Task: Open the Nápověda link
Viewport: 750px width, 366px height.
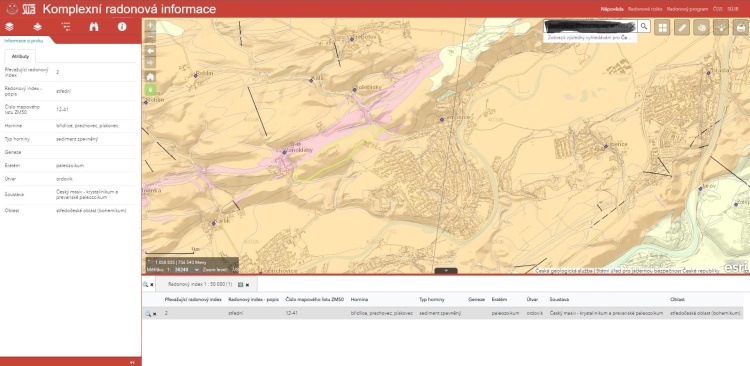Action: tap(612, 9)
